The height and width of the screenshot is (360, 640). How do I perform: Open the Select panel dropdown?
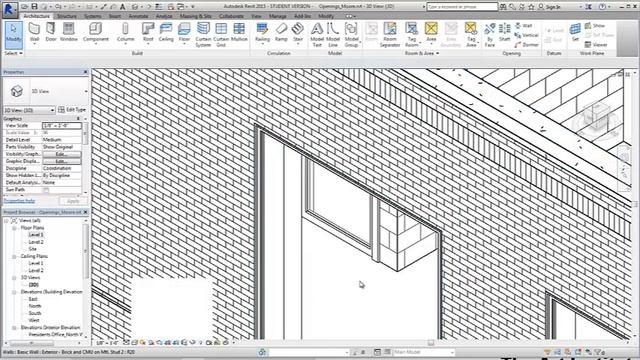click(x=13, y=53)
